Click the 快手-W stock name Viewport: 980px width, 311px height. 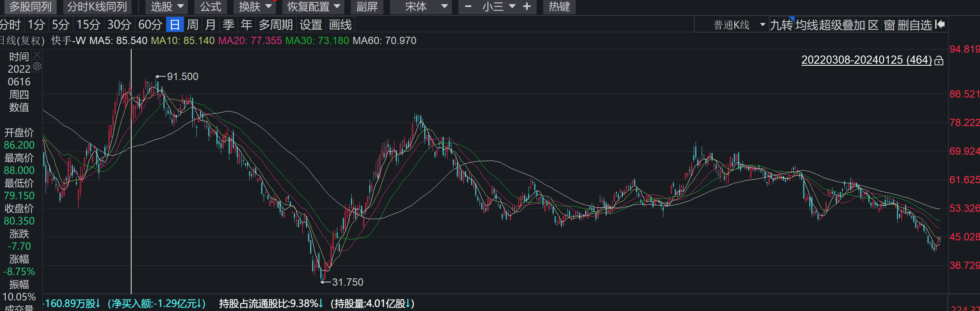point(68,40)
